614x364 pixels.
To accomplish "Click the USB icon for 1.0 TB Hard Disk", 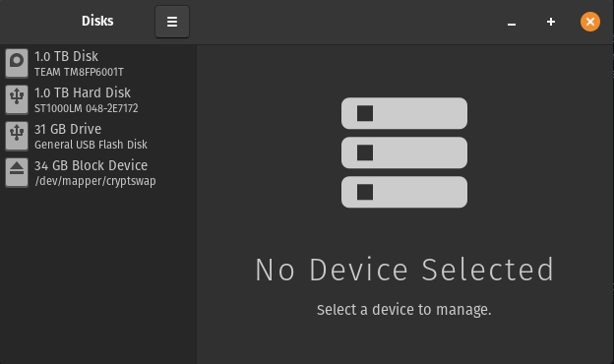I will click(x=17, y=99).
